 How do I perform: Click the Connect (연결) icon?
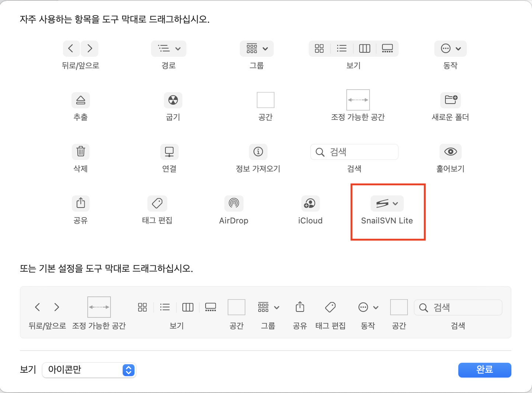(169, 152)
